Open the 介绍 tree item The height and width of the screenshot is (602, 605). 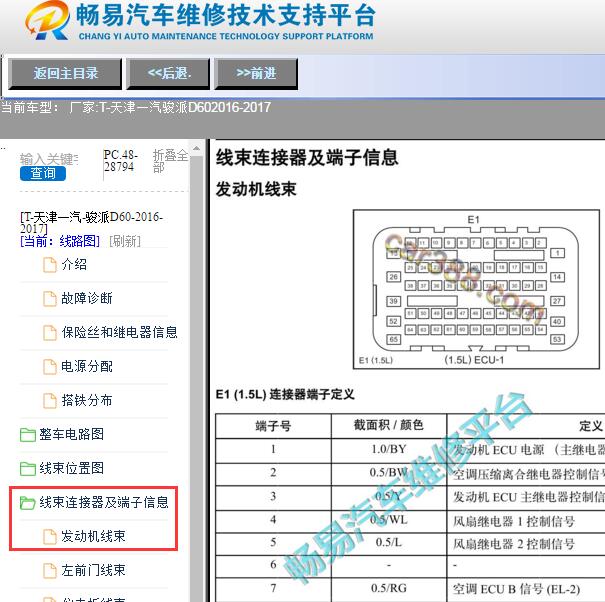click(74, 265)
